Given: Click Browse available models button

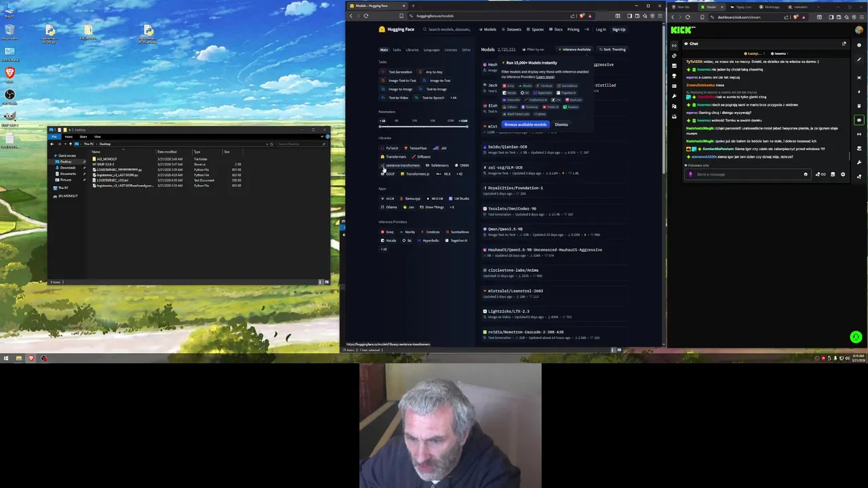Looking at the screenshot, I should click(526, 125).
